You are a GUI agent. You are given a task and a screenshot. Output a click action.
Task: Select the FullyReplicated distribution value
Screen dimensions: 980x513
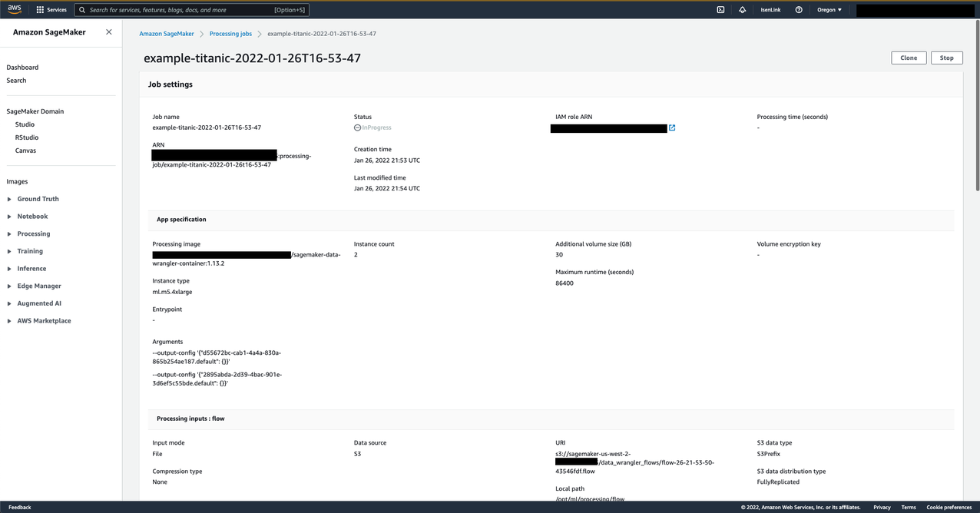[x=778, y=482]
